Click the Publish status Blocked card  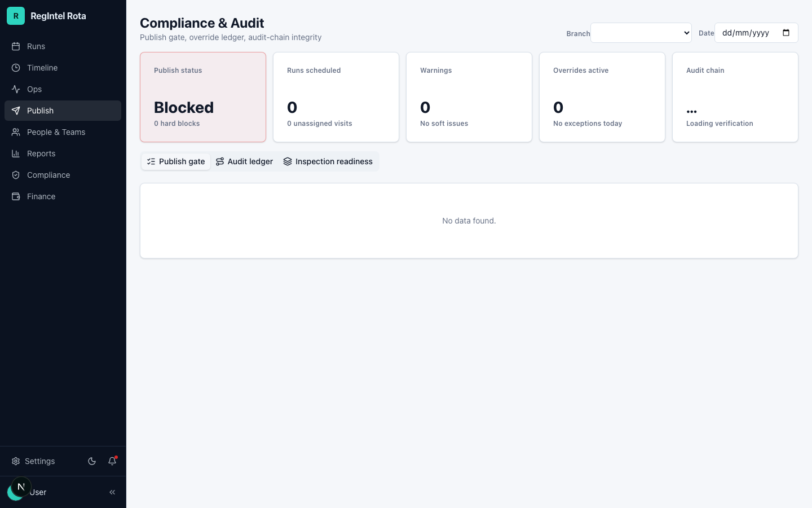(203, 97)
